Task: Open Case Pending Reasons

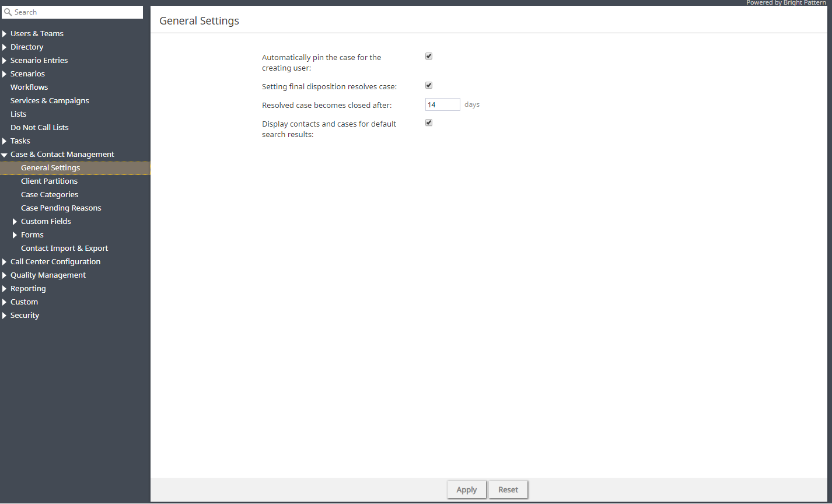Action: pos(61,208)
